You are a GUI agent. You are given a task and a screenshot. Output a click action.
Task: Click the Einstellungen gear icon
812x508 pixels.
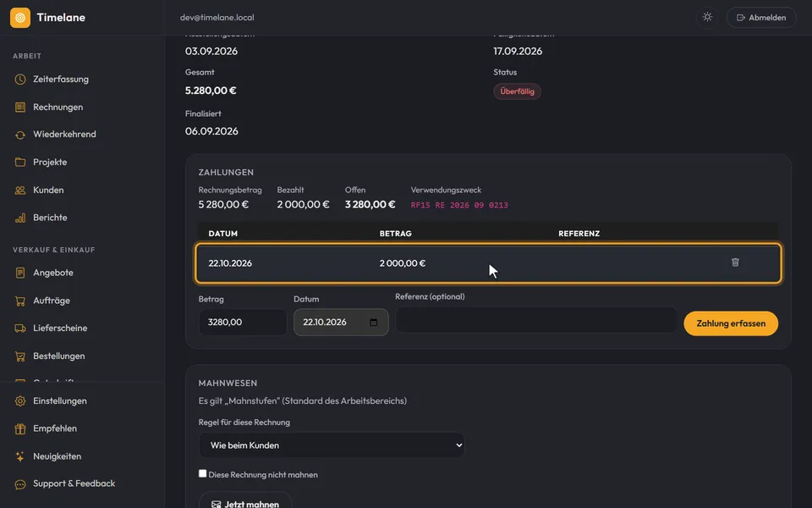coord(20,401)
